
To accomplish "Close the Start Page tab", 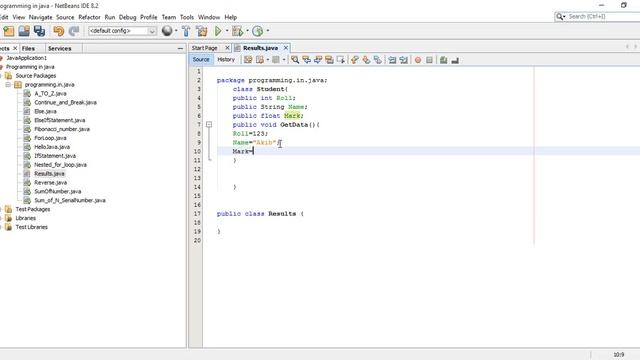I will (x=227, y=48).
